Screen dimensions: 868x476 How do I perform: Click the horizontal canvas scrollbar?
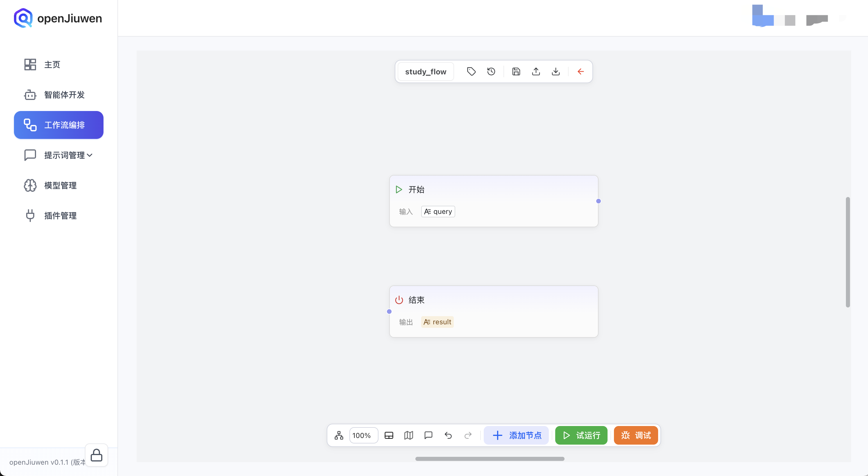tap(490, 459)
